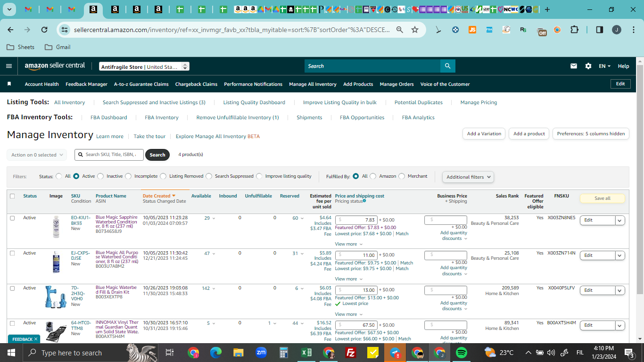This screenshot has height=362, width=644.
Task: Open FileZilla from the taskbar
Action: (x=350, y=353)
